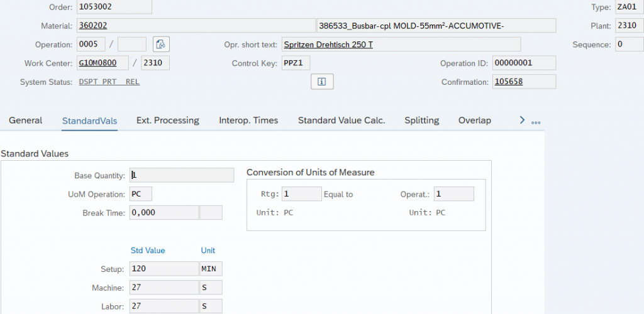Click the long text icon beside Operation
Image resolution: width=644 pixels, height=314 pixels.
(x=162, y=45)
